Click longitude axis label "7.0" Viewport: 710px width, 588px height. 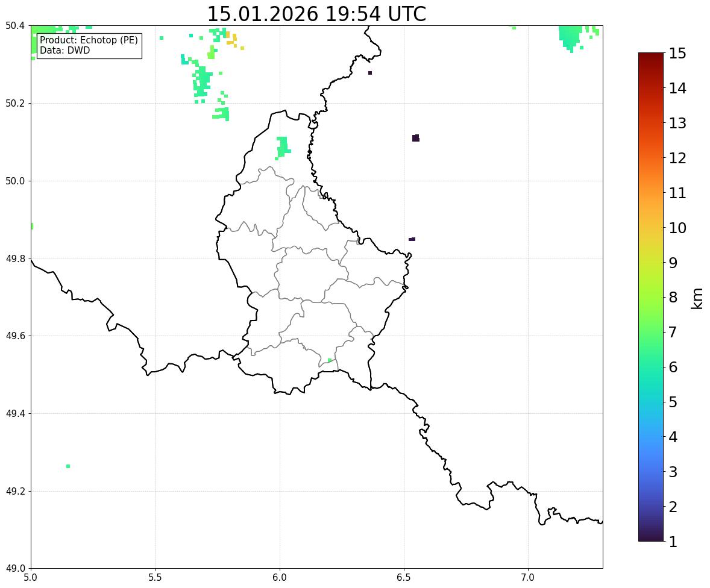[529, 578]
